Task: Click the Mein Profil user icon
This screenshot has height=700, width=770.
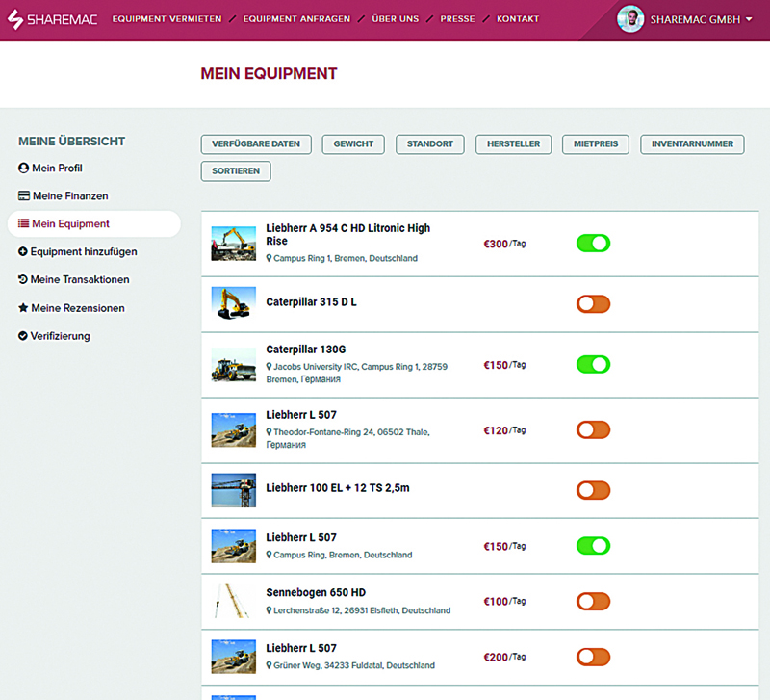Action: [24, 169]
